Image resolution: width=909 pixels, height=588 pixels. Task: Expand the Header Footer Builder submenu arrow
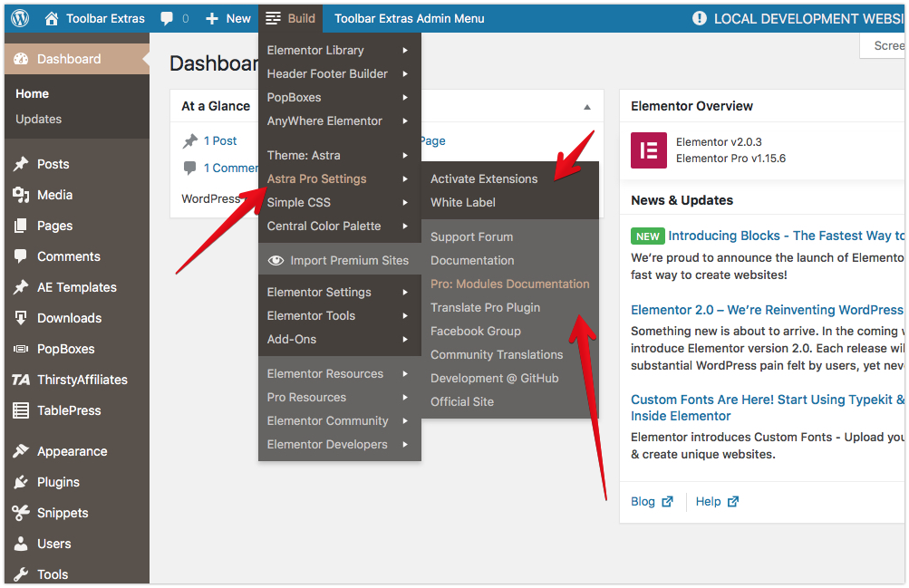coord(405,73)
